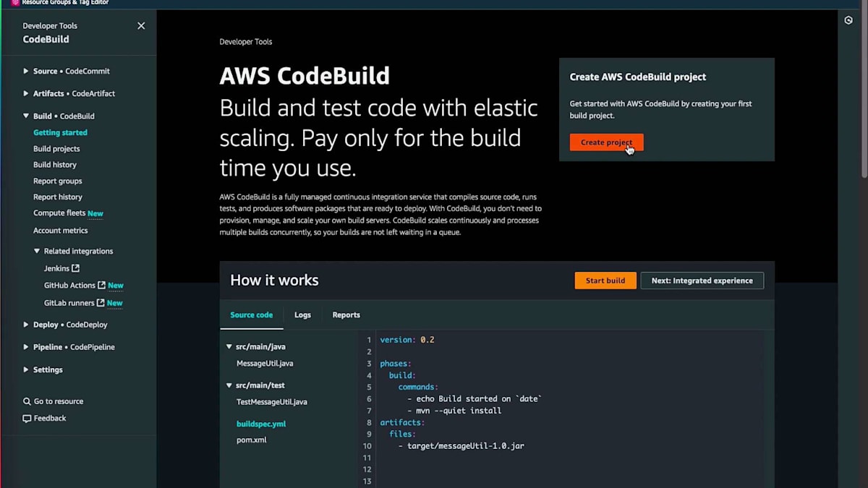Expand the Artifacts CodeArtifact section

(26, 93)
